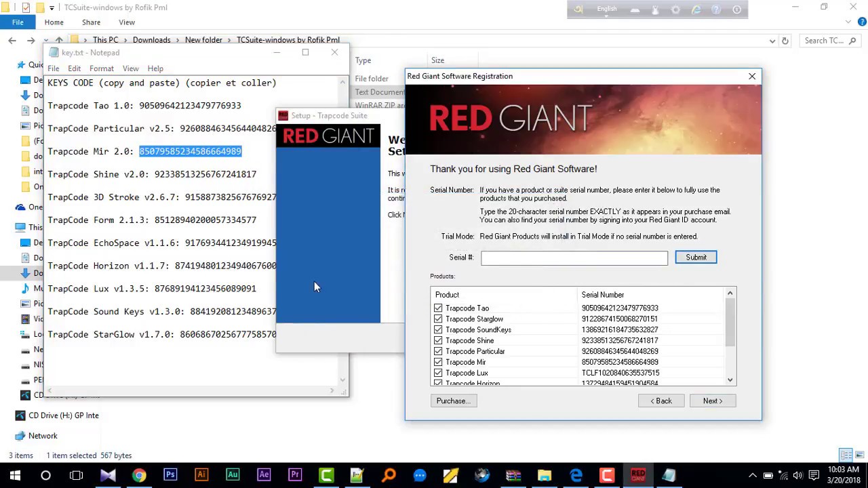Open Notepad File menu
This screenshot has height=488, width=868.
[53, 68]
